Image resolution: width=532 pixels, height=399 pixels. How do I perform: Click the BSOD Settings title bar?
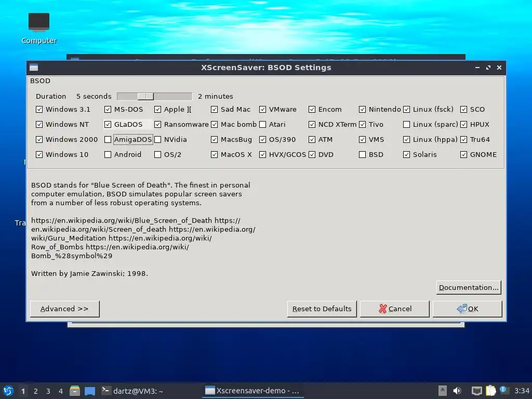click(266, 68)
